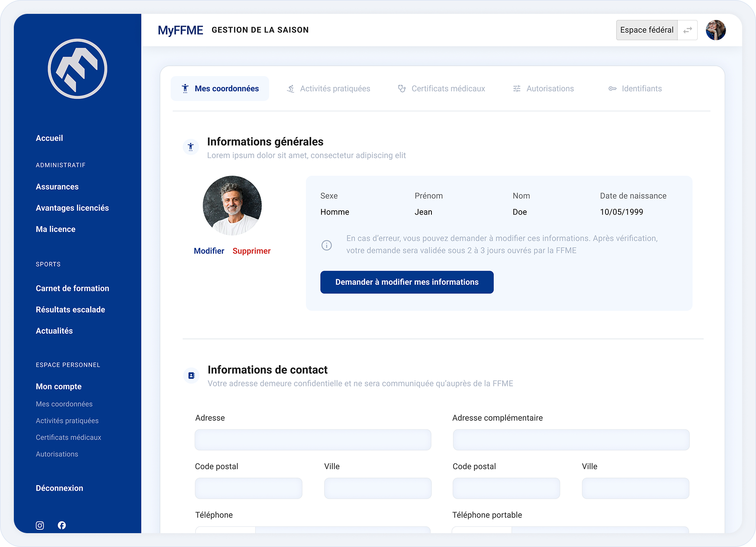Click the Espace fédéral button
The height and width of the screenshot is (547, 756).
(x=647, y=30)
